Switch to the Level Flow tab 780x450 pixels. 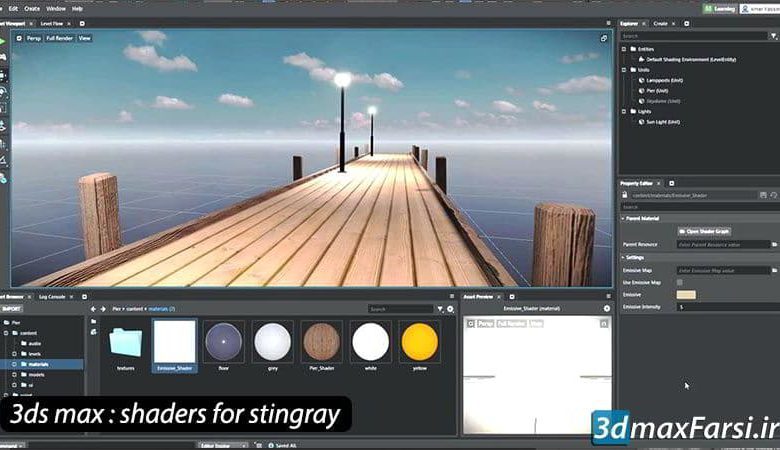[52, 23]
